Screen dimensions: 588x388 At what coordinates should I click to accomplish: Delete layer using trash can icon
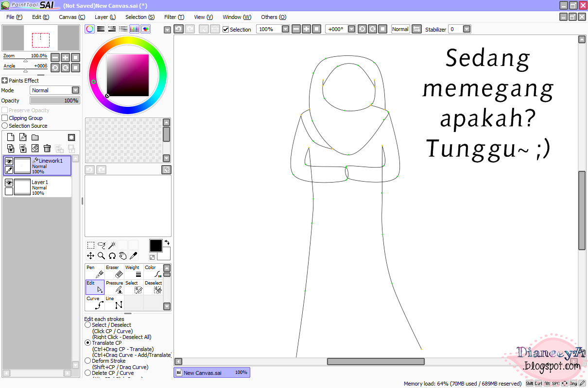pos(47,148)
